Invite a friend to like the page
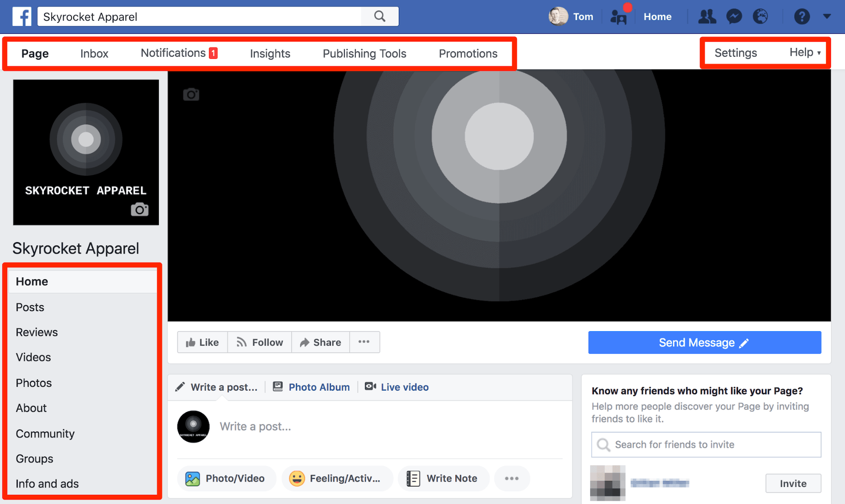Image resolution: width=845 pixels, height=504 pixels. [793, 483]
